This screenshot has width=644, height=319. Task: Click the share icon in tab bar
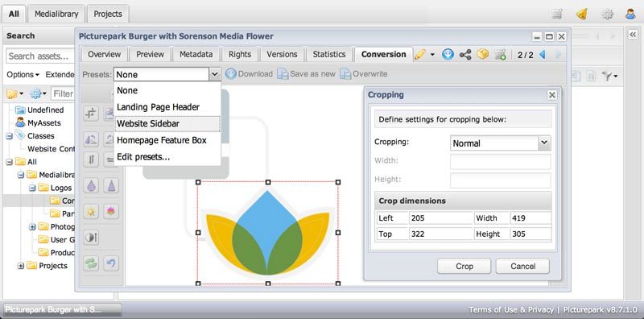465,54
